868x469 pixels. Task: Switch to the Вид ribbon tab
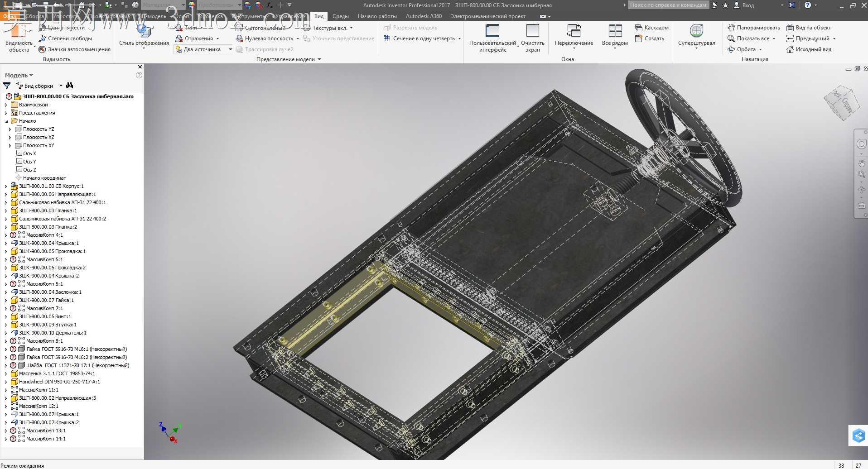coord(319,16)
